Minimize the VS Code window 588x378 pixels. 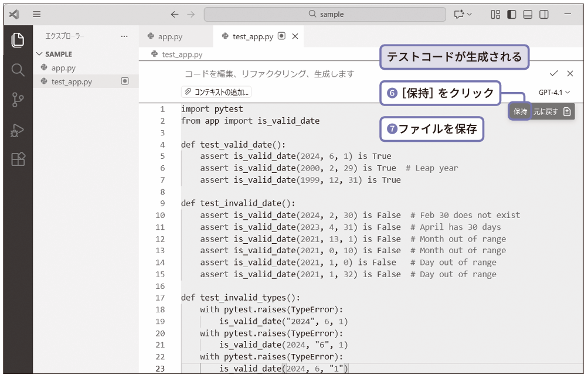(x=567, y=14)
